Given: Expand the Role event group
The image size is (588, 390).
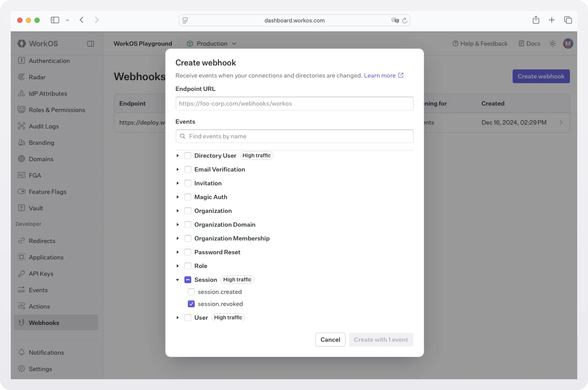Looking at the screenshot, I should (x=177, y=266).
